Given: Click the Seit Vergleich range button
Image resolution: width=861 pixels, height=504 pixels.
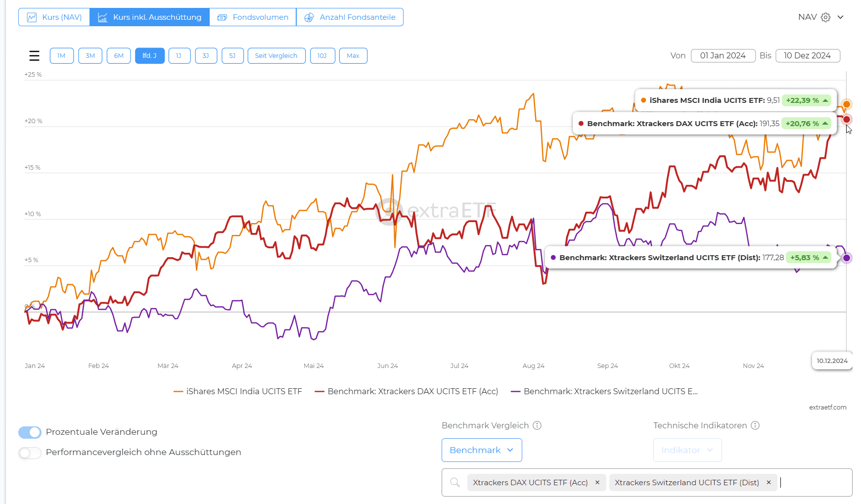Looking at the screenshot, I should [276, 56].
